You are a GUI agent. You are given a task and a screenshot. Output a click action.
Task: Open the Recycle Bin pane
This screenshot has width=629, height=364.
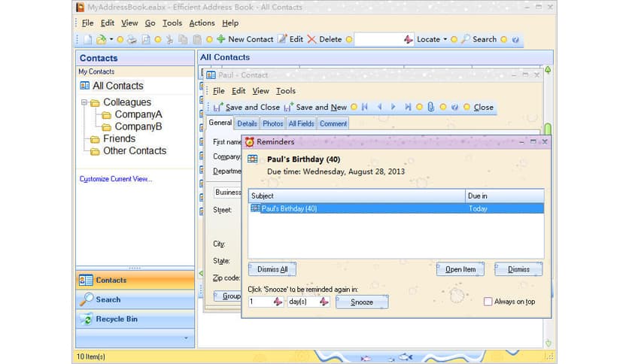point(135,319)
